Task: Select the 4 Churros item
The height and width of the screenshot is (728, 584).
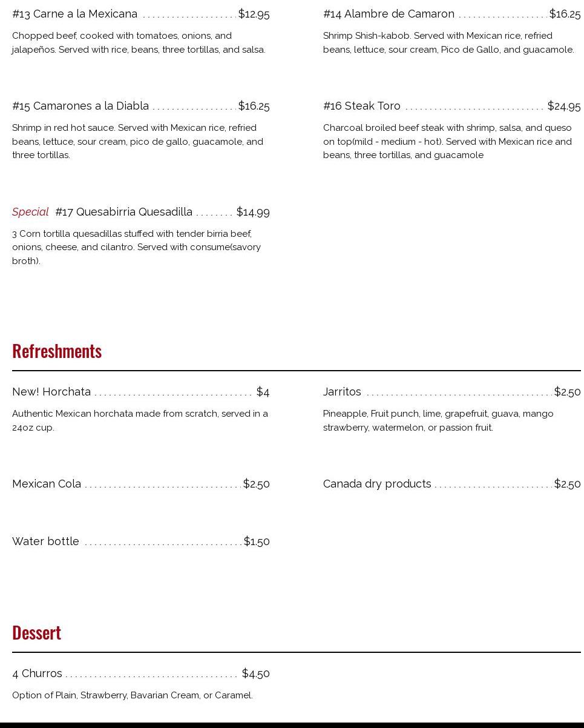Action: [x=37, y=673]
